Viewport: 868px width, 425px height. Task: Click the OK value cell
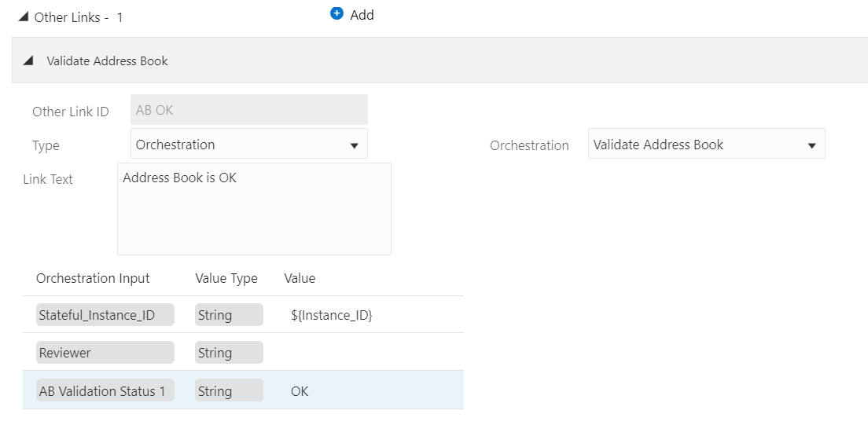point(300,390)
